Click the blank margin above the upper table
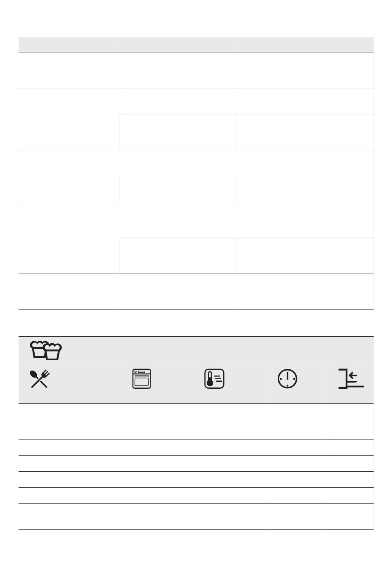The height and width of the screenshot is (567, 392). click(x=196, y=19)
